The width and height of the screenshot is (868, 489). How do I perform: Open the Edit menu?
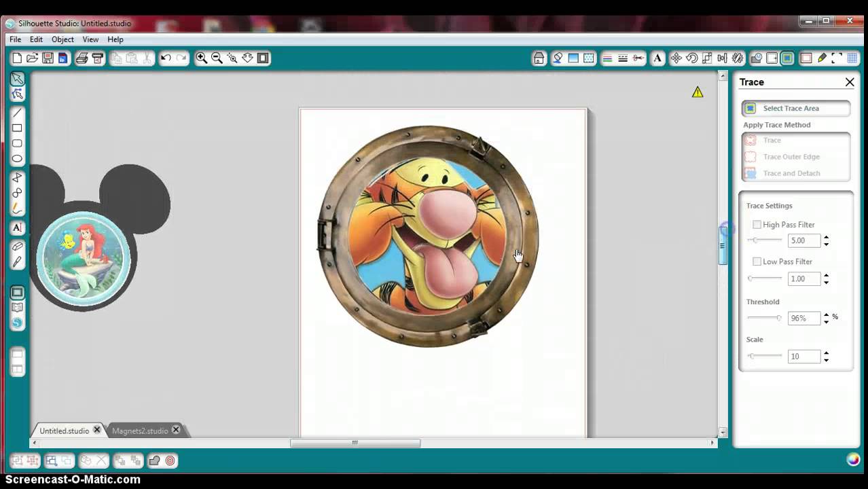pyautogui.click(x=36, y=39)
